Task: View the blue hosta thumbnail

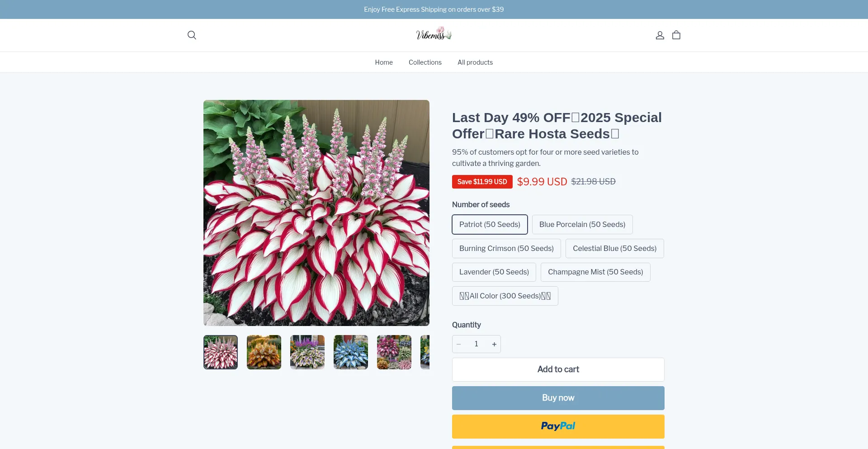Action: coord(351,352)
